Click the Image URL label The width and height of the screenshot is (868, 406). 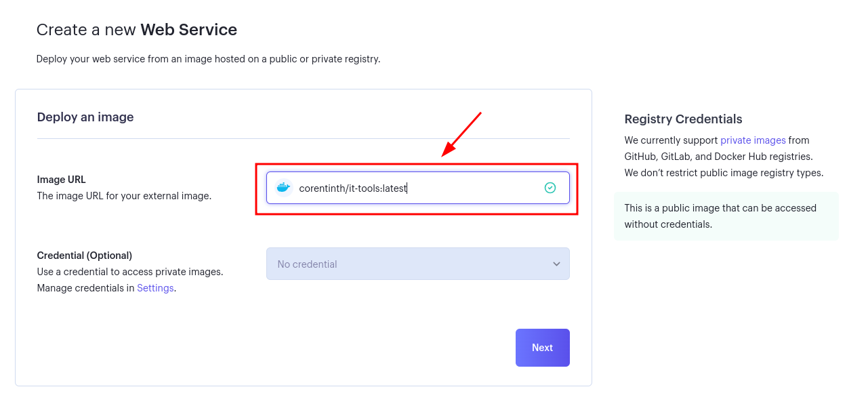(62, 180)
